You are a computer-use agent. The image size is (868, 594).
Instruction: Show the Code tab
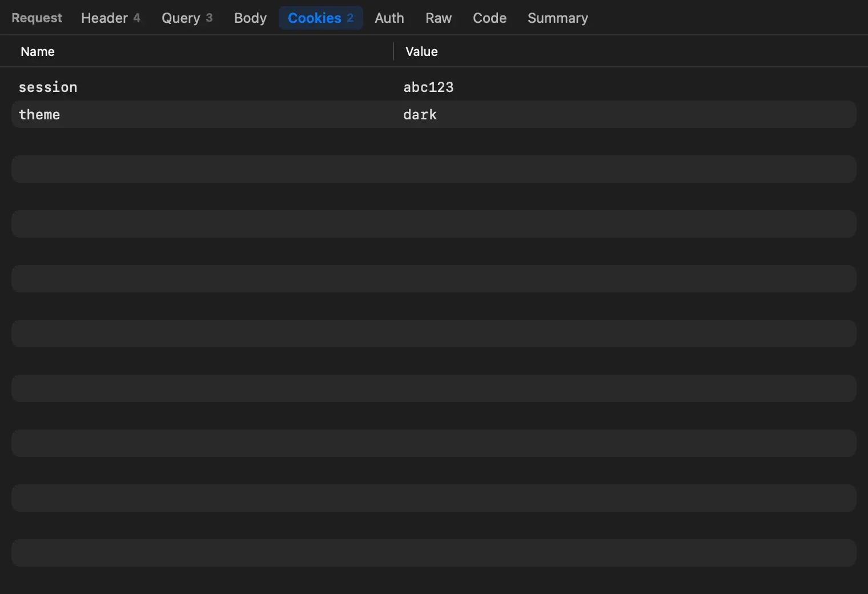pos(489,18)
